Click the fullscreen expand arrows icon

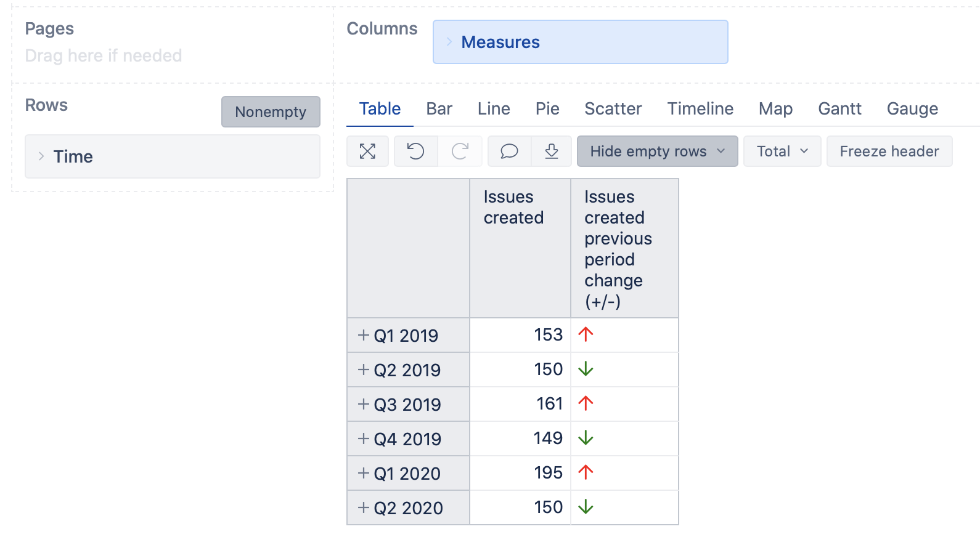tap(367, 151)
